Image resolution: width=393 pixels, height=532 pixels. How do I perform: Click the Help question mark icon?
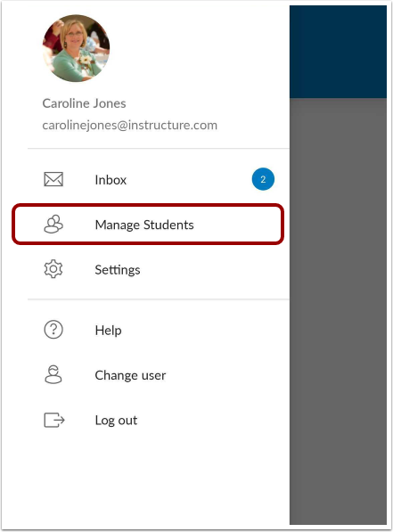click(x=53, y=330)
